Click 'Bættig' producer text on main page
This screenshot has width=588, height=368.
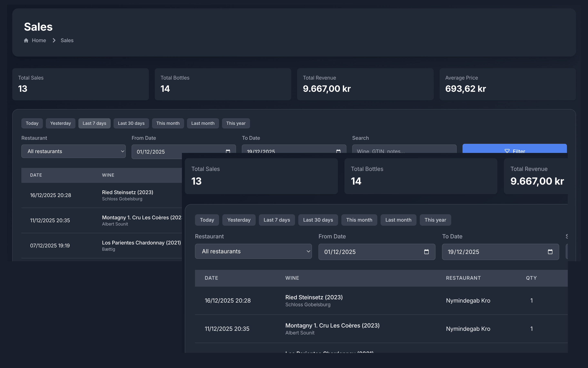[x=109, y=249]
